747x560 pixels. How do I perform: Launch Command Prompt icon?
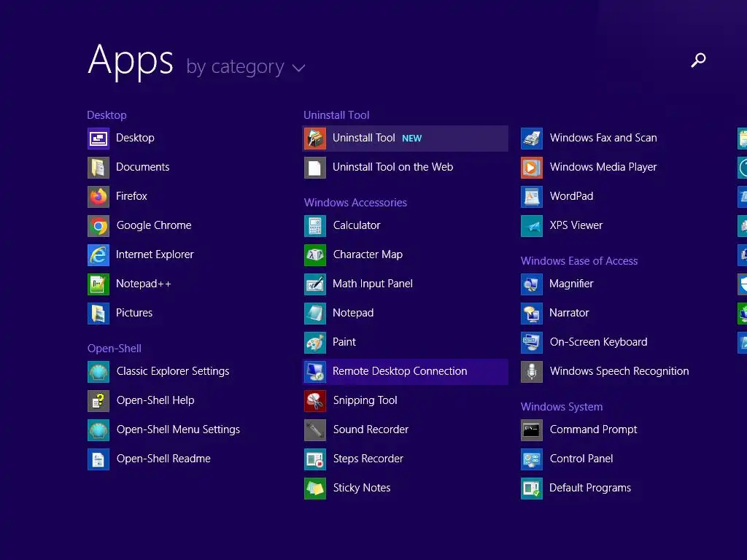point(532,429)
